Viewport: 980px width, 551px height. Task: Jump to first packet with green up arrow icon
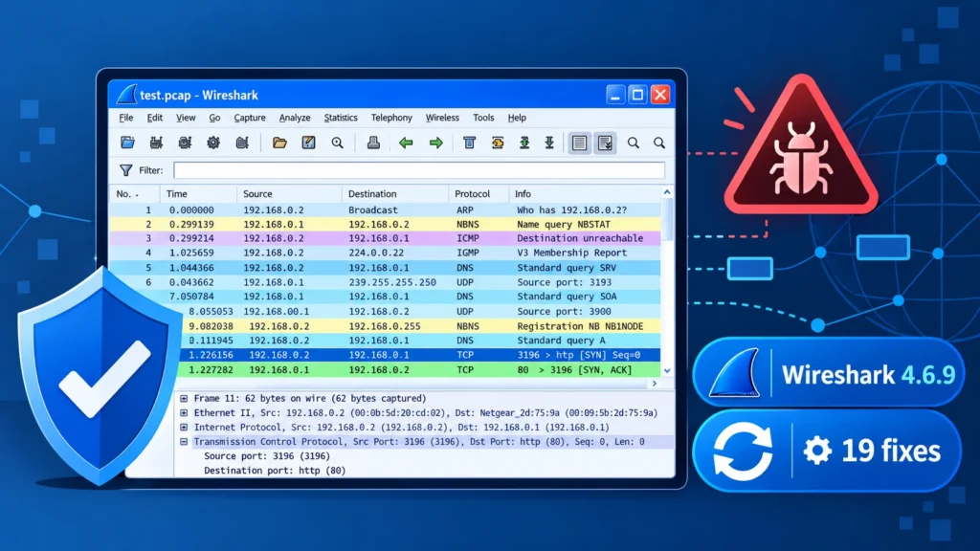pos(524,143)
